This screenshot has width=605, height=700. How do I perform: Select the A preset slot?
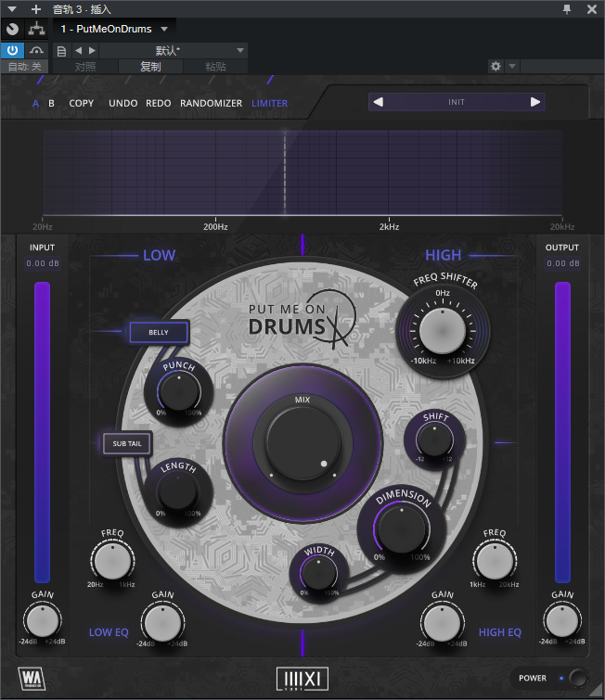point(36,103)
